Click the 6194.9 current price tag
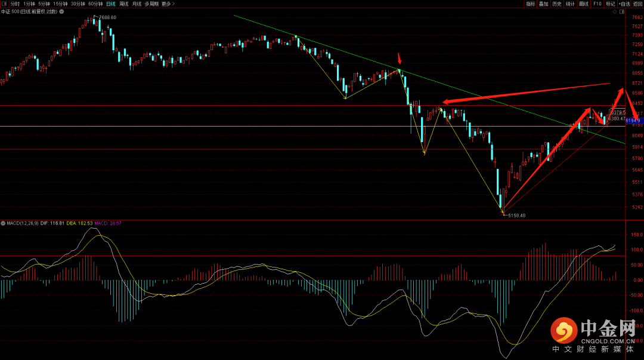This screenshot has width=644, height=360. coord(634,121)
